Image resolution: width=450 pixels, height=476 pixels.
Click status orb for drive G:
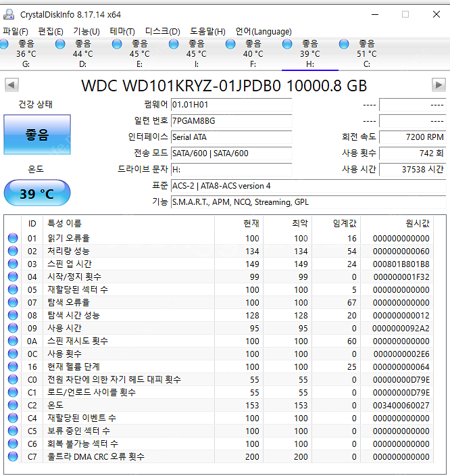pyautogui.click(x=4, y=45)
